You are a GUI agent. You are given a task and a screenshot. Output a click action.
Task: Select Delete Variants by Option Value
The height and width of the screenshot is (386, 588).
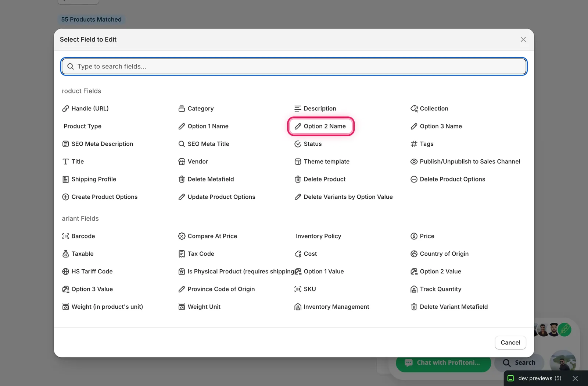[344, 197]
